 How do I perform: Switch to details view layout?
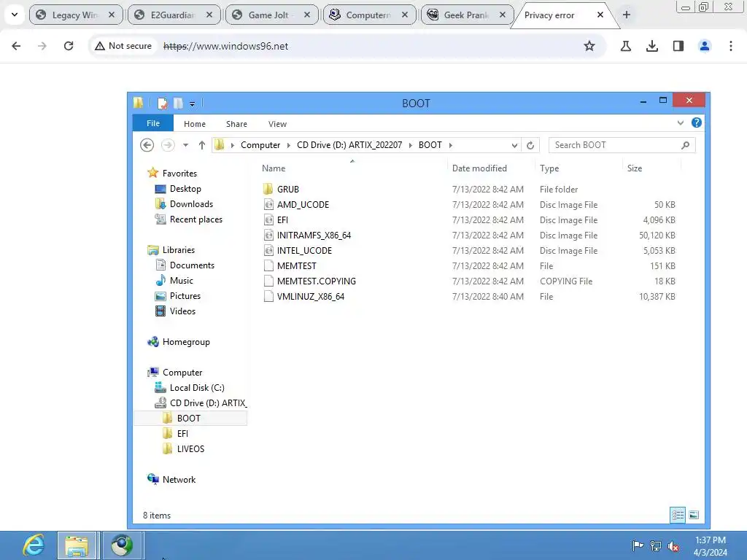click(x=678, y=515)
